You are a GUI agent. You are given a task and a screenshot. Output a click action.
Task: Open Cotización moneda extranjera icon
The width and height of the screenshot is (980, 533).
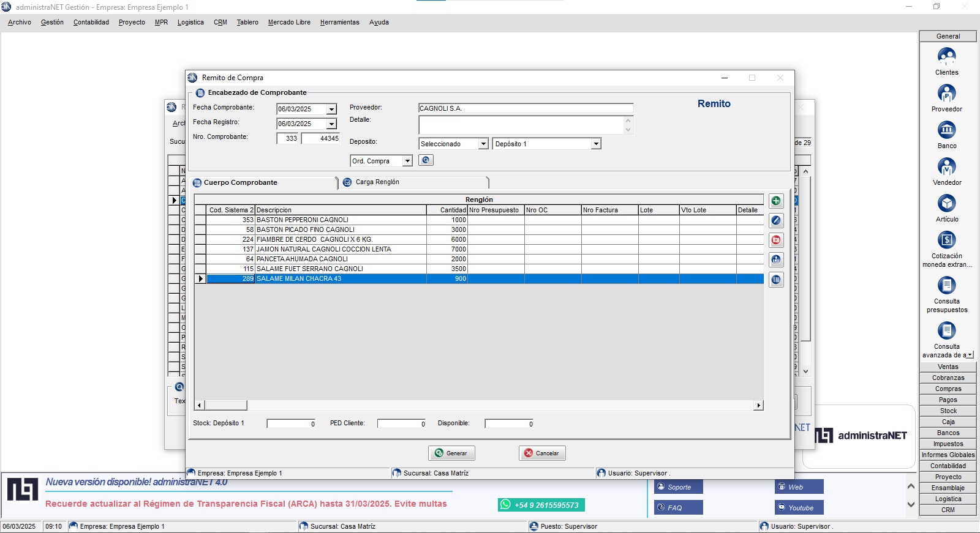click(x=946, y=240)
